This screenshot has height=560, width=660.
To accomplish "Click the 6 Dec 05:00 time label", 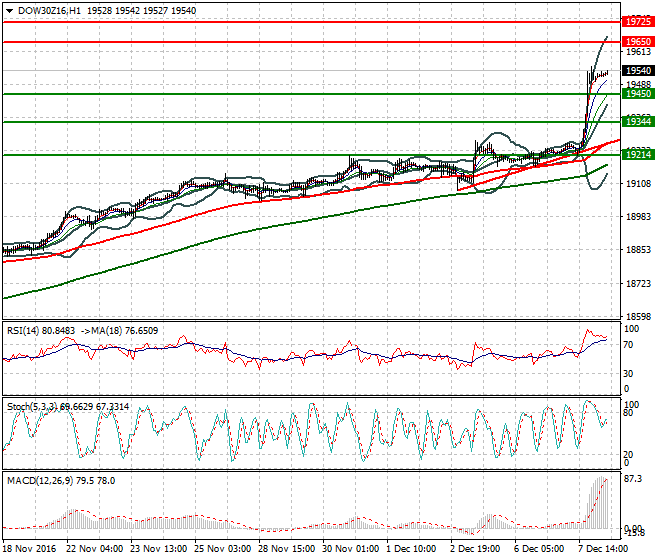I will tap(539, 549).
